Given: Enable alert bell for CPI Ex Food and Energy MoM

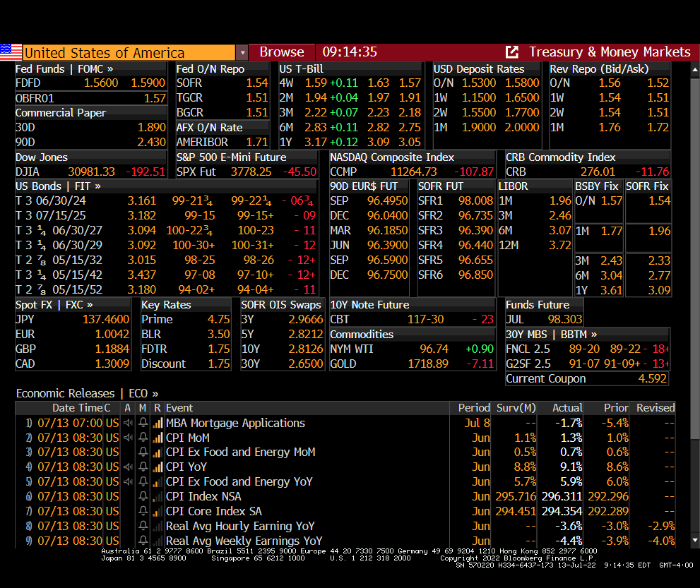Looking at the screenshot, I should pos(143,452).
